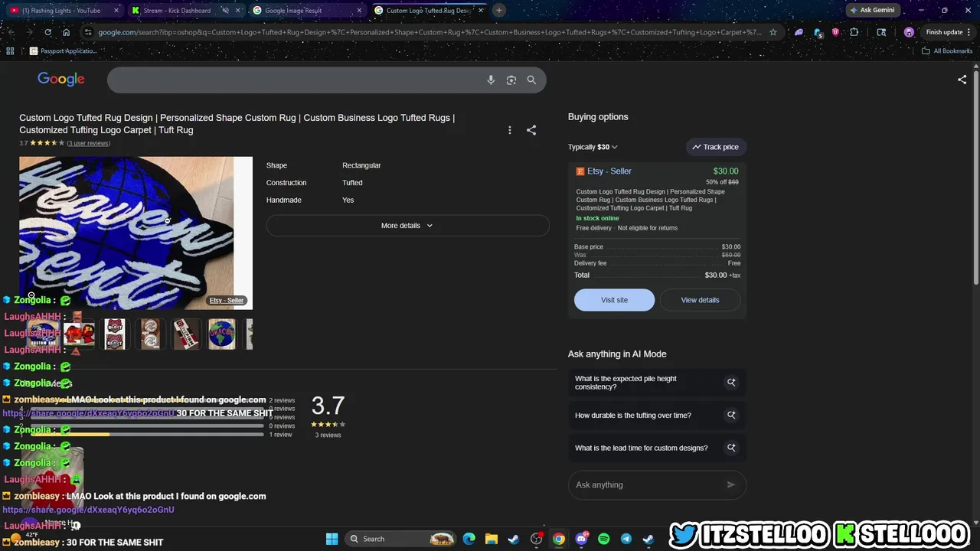Switch to Google Image Result tab
The image size is (980, 551).
click(306, 11)
